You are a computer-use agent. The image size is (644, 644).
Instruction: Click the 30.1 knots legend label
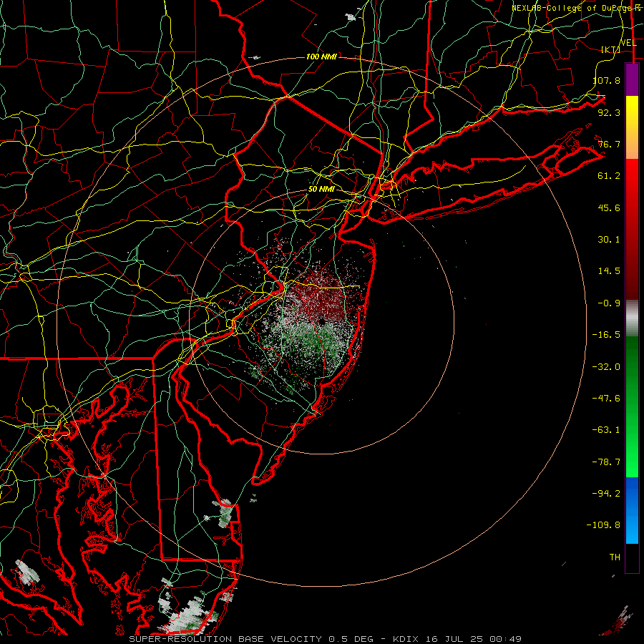609,240
